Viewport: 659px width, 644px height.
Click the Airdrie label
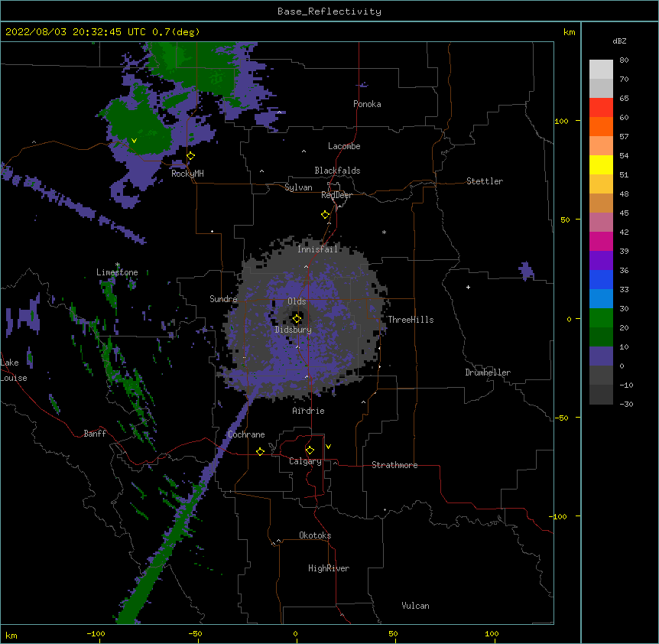(309, 411)
